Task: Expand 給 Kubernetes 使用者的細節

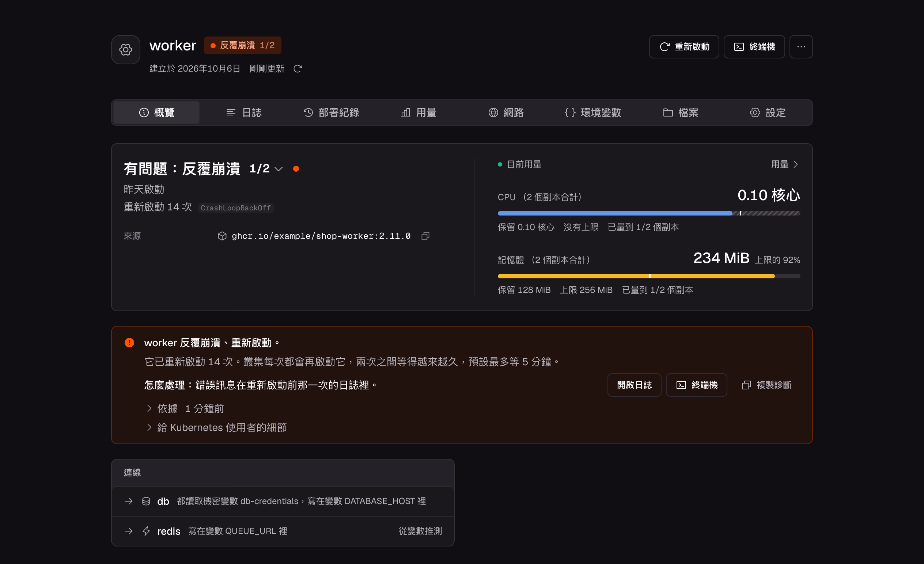Action: (x=217, y=428)
